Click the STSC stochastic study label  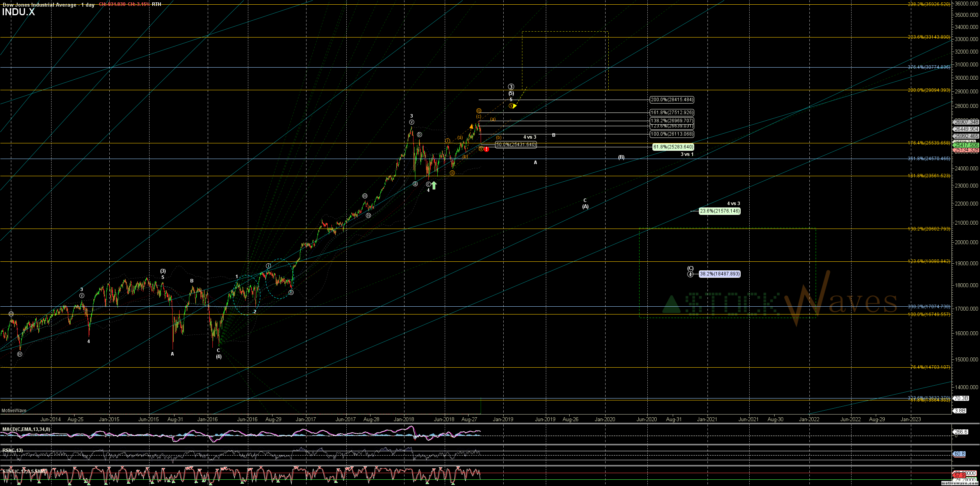[25, 472]
